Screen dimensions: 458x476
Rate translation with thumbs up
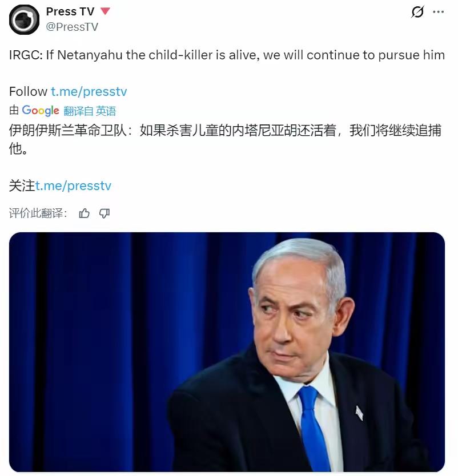click(x=84, y=213)
